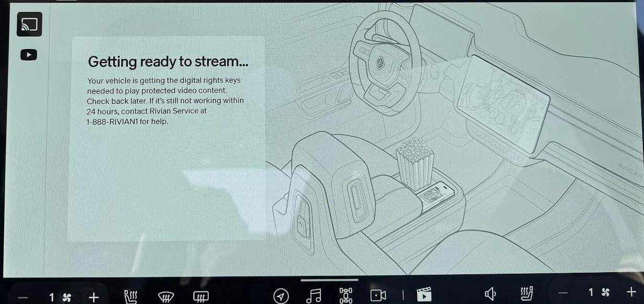The height and width of the screenshot is (304, 644).
Task: Open the Music media app
Action: tap(313, 296)
